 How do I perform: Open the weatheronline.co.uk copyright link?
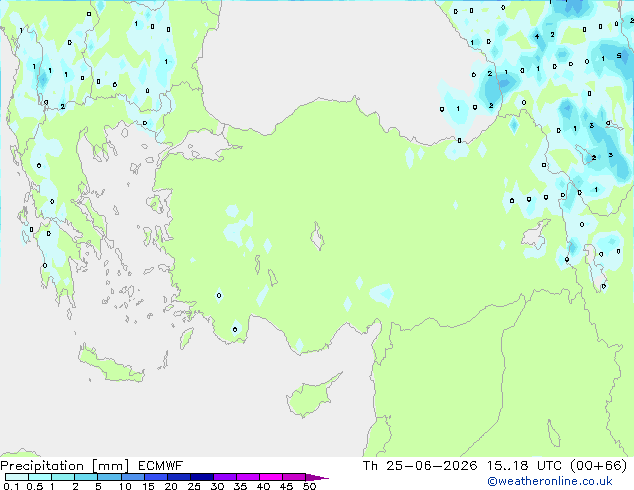(550, 481)
